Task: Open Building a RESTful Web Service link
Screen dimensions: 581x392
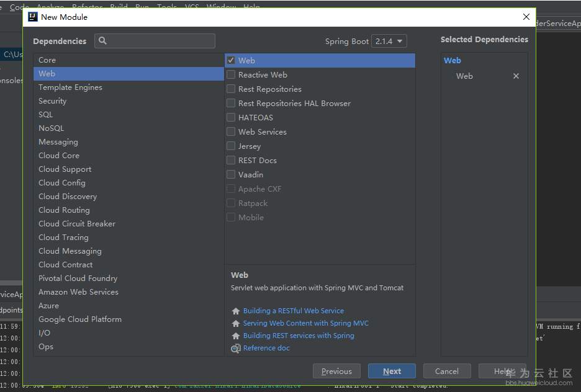Action: pyautogui.click(x=294, y=311)
